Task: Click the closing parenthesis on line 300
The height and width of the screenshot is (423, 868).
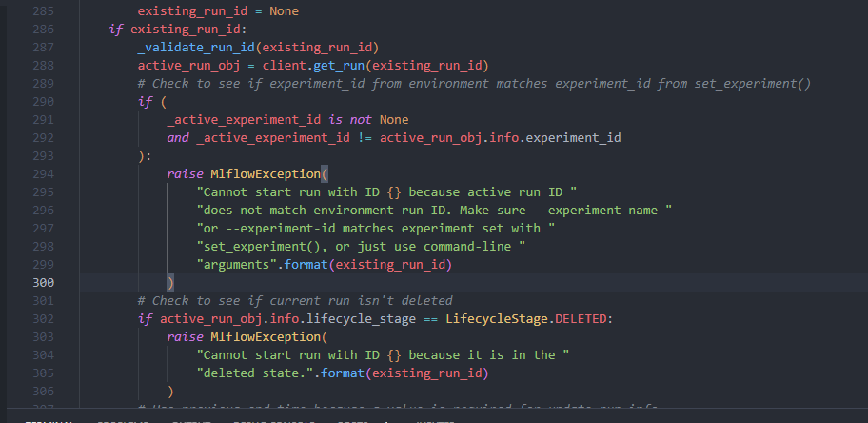Action: pyautogui.click(x=170, y=283)
